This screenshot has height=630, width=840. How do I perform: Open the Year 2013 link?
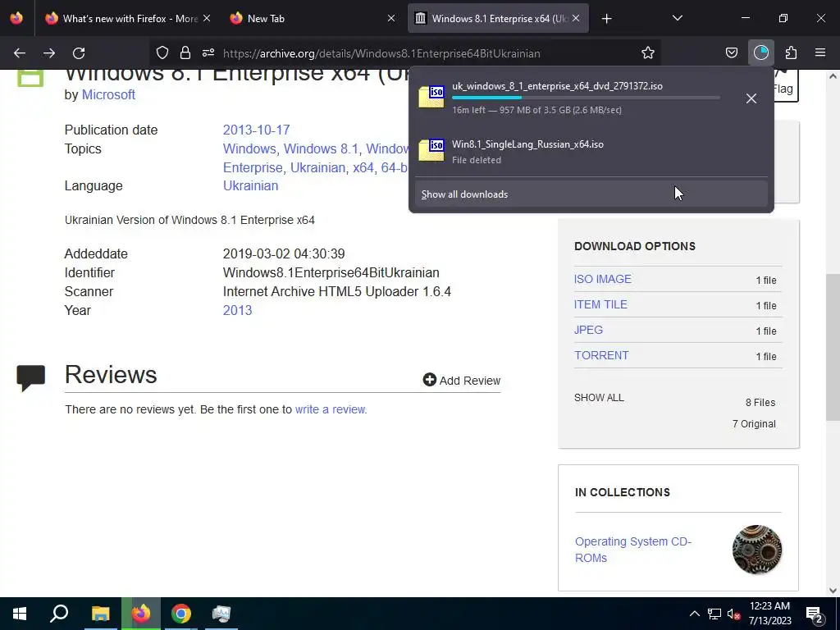click(237, 311)
